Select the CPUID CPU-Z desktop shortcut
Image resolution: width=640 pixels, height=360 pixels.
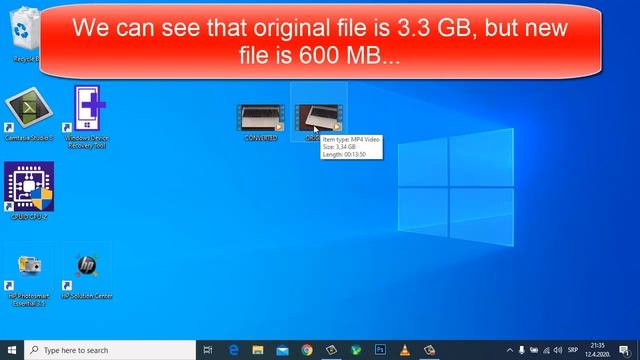pos(29,191)
